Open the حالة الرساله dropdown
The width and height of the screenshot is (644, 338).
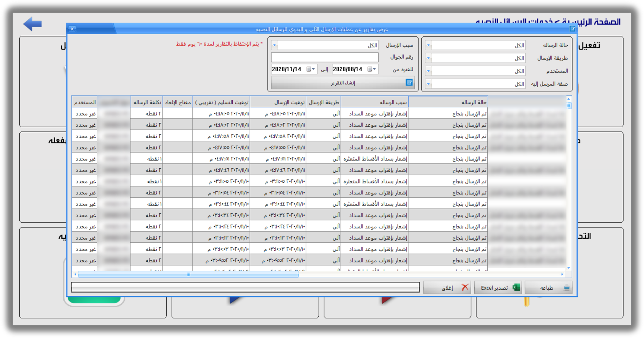428,45
